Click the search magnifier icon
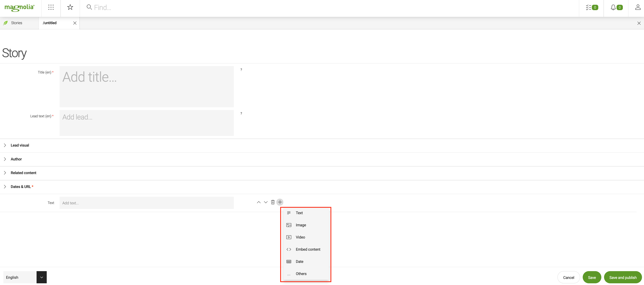Image resolution: width=644 pixels, height=285 pixels. 89,7
